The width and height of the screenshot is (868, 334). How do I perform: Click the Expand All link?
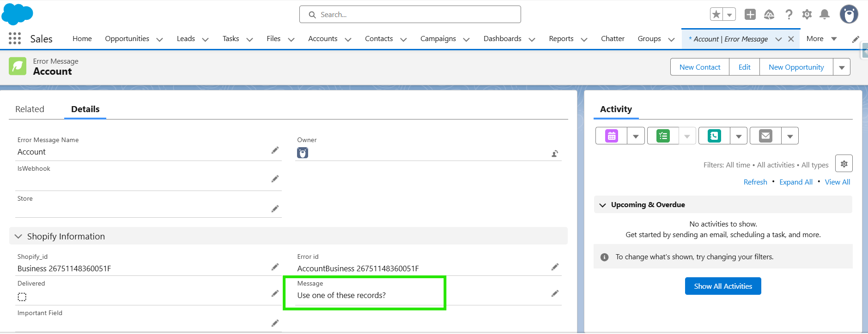795,182
